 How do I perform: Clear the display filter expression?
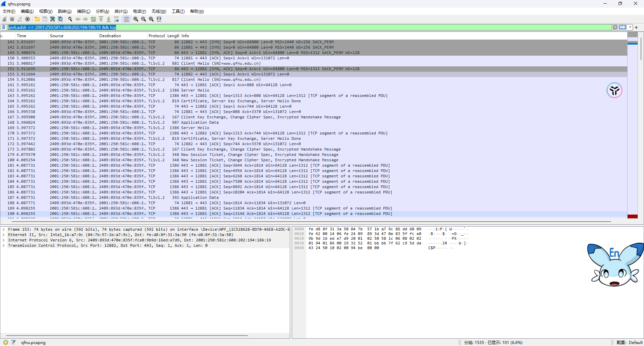click(615, 27)
